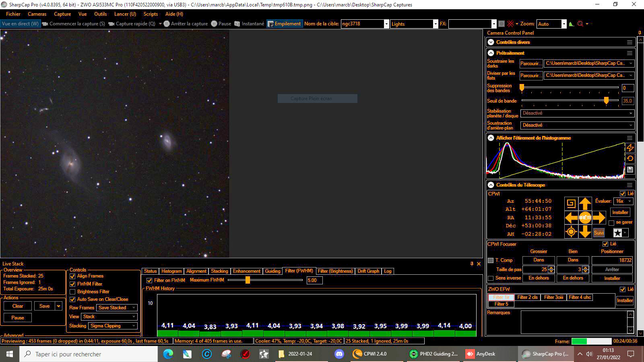Screen dimensions: 644x362
Task: Click the red magnifier focus icon
Action: tap(580, 24)
